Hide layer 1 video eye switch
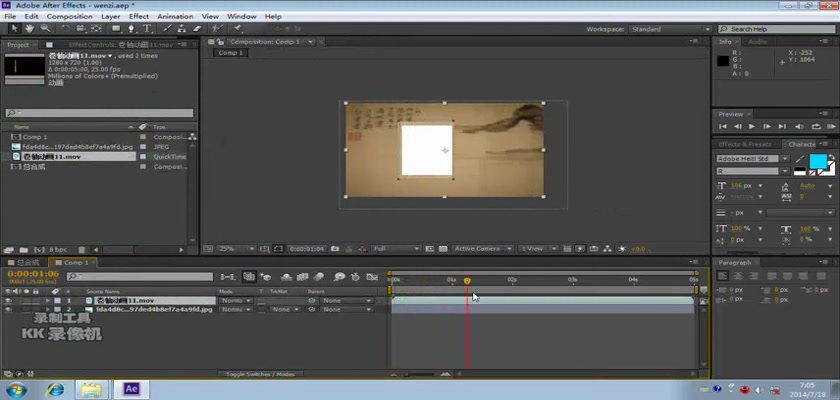The width and height of the screenshot is (840, 400). pyautogui.click(x=8, y=301)
